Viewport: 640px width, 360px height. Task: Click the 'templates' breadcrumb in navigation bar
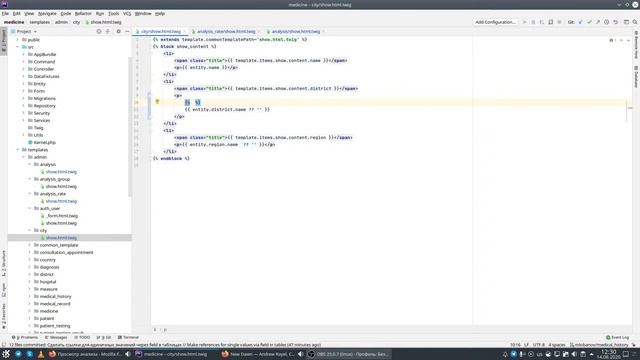pyautogui.click(x=40, y=22)
